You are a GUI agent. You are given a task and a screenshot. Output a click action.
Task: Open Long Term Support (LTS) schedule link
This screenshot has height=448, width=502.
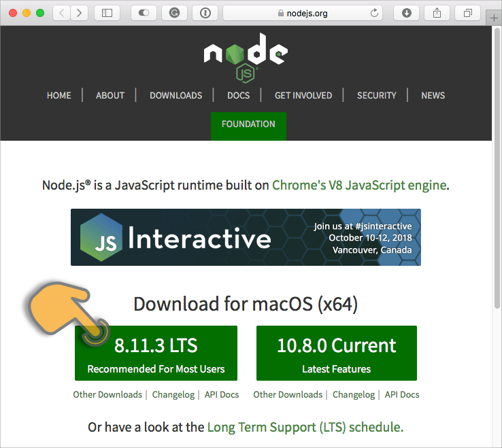(x=305, y=427)
